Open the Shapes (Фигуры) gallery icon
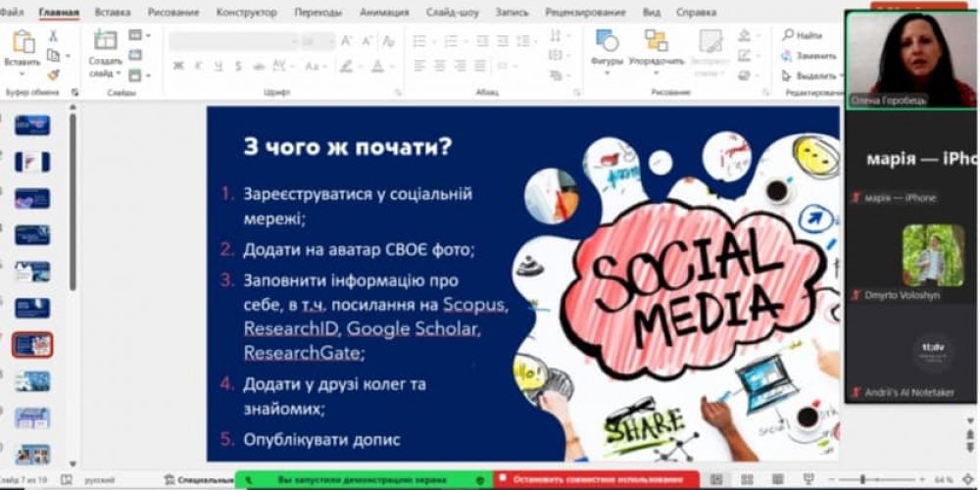This screenshot has width=980, height=490. pos(607,41)
